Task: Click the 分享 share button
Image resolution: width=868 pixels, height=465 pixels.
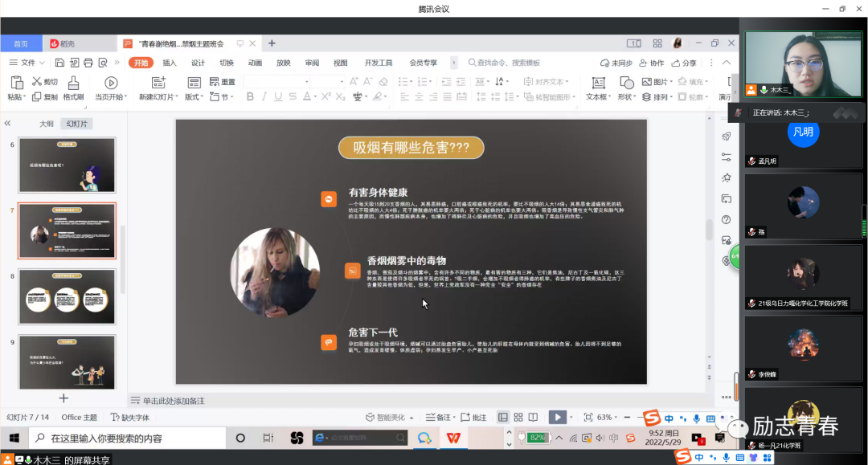Action: coord(683,63)
